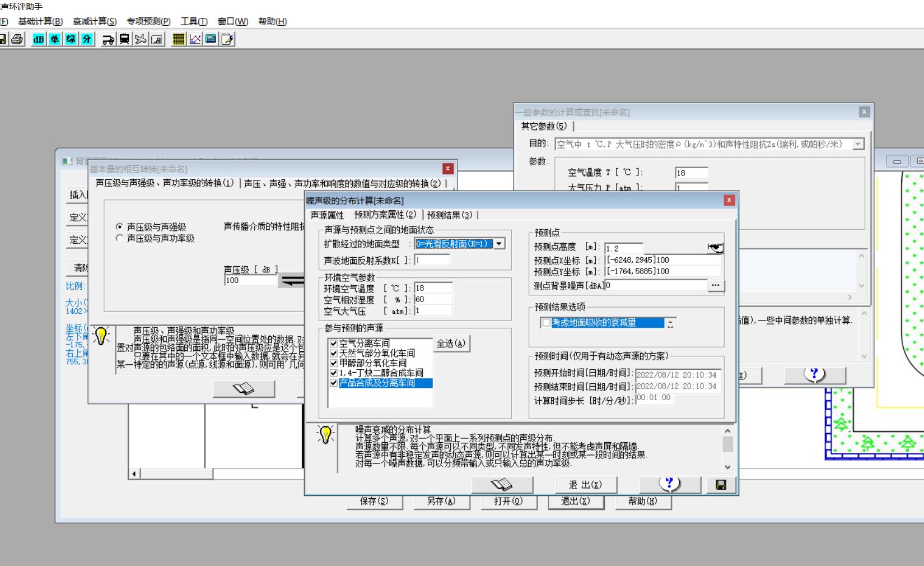The height and width of the screenshot is (566, 924).
Task: Click the 声压级 dB input field
Action: (250, 280)
